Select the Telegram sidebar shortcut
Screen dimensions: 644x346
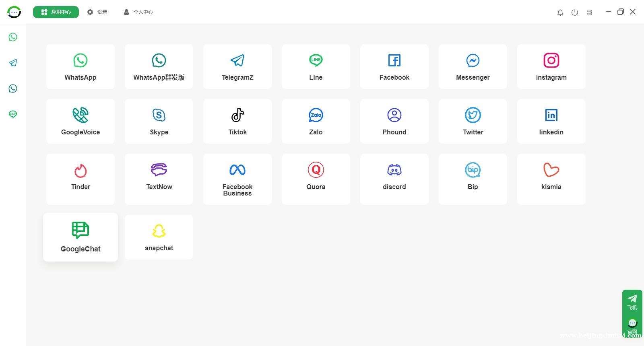pyautogui.click(x=13, y=63)
